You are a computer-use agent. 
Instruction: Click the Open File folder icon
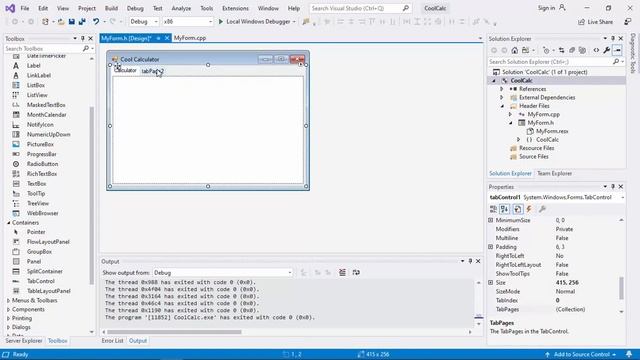61,22
